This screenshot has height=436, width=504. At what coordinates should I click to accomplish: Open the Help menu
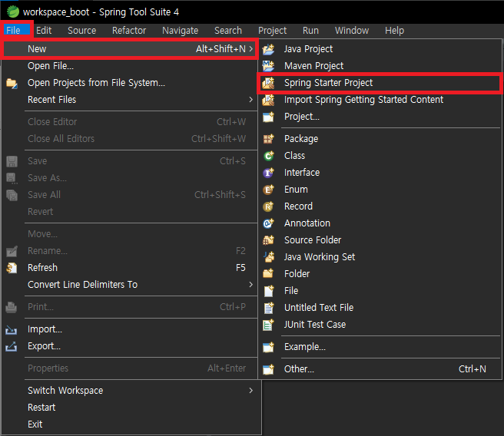(x=394, y=31)
